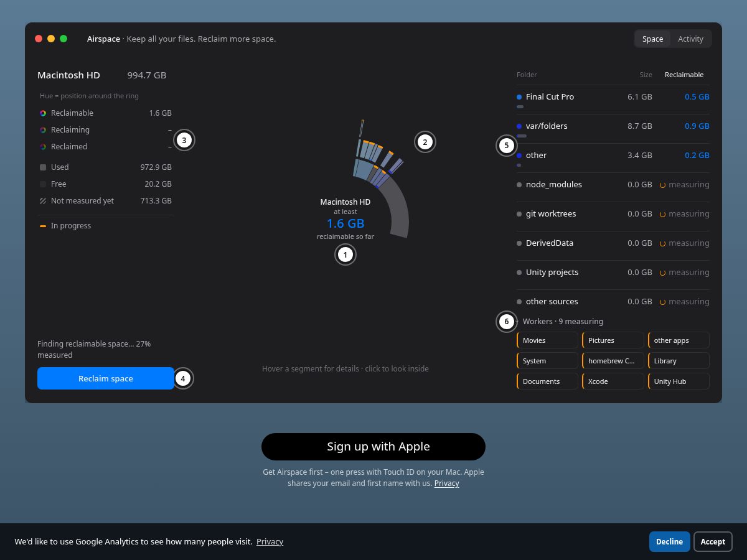Image resolution: width=747 pixels, height=560 pixels.
Task: Decline Google Analytics cookies
Action: point(670,541)
